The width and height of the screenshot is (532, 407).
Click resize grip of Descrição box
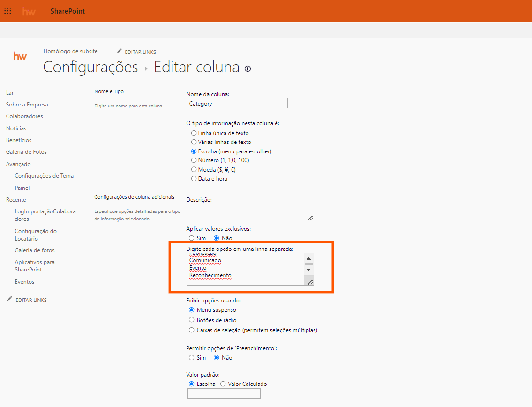[310, 217]
